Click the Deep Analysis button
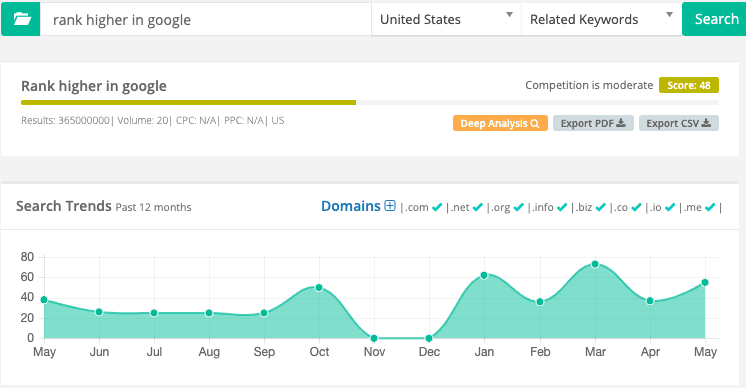The width and height of the screenshot is (746, 388). 500,123
